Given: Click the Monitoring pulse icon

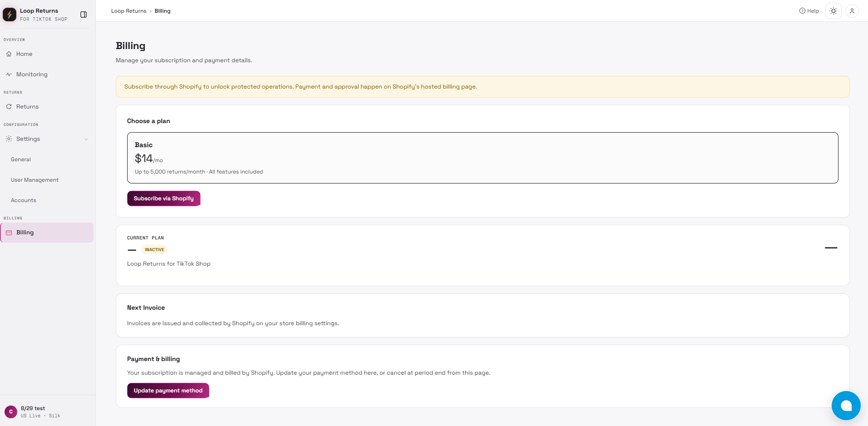Looking at the screenshot, I should coord(9,74).
